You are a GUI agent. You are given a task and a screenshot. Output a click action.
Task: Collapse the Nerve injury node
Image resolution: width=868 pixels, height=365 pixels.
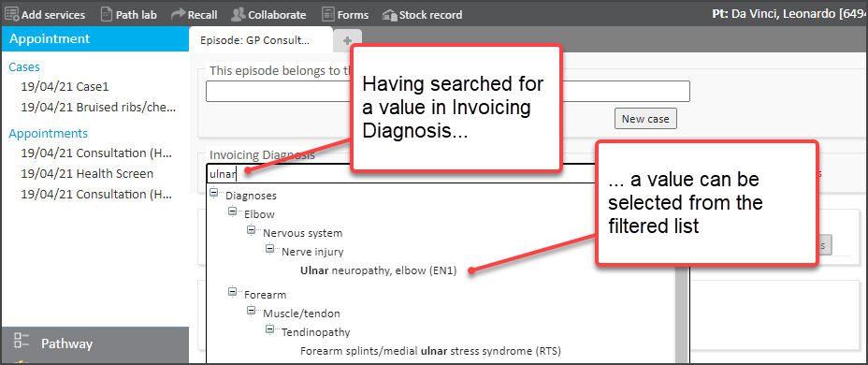[269, 249]
